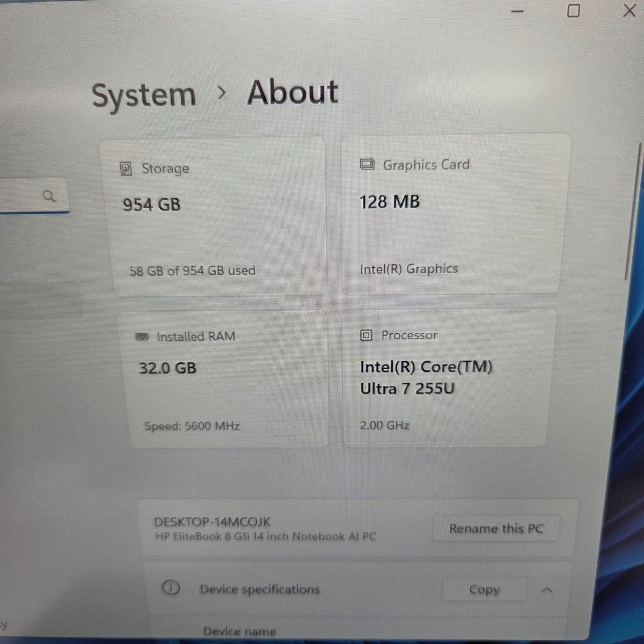Select the 2.00 GHz processor speed text
644x644 pixels.
tap(384, 425)
